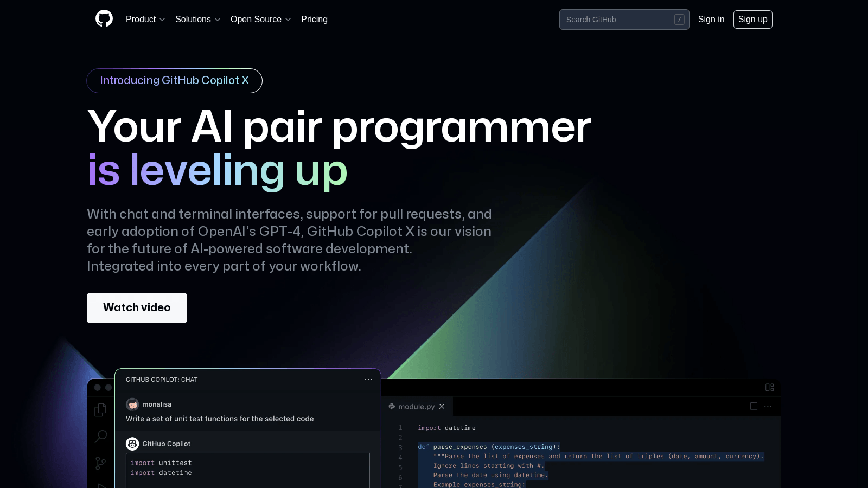Click the 'Write a set of unit test functions' message
Image resolution: width=868 pixels, height=488 pixels.
(x=220, y=419)
